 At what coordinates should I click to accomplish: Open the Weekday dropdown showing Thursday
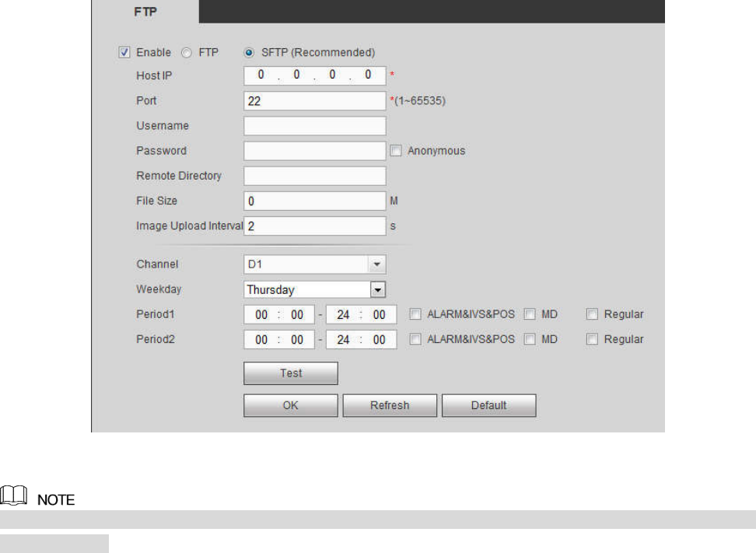[315, 289]
